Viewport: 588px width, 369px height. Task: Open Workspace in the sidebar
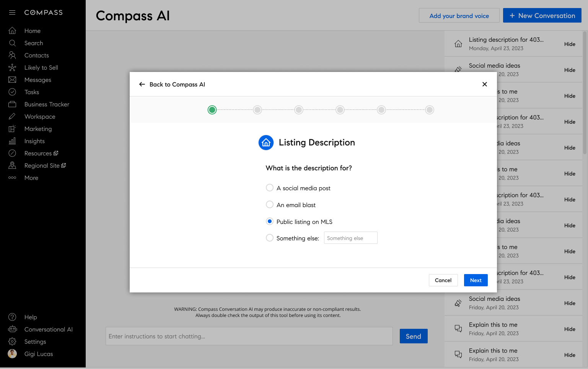(x=40, y=116)
